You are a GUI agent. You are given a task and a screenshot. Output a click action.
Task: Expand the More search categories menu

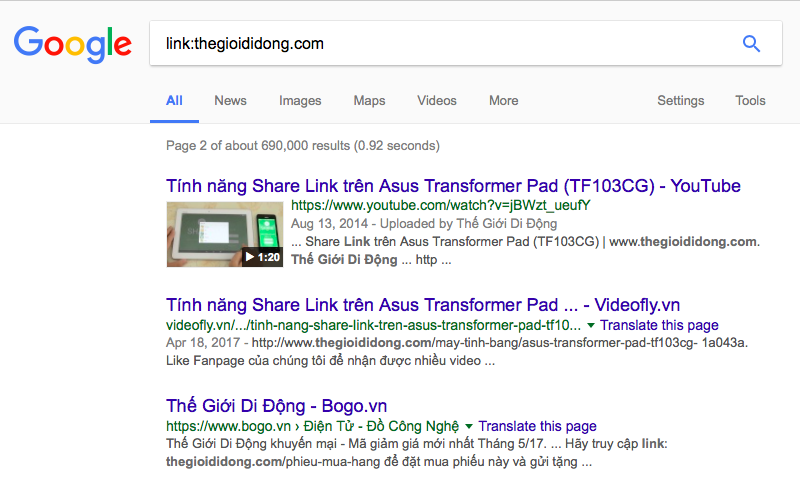click(x=504, y=100)
